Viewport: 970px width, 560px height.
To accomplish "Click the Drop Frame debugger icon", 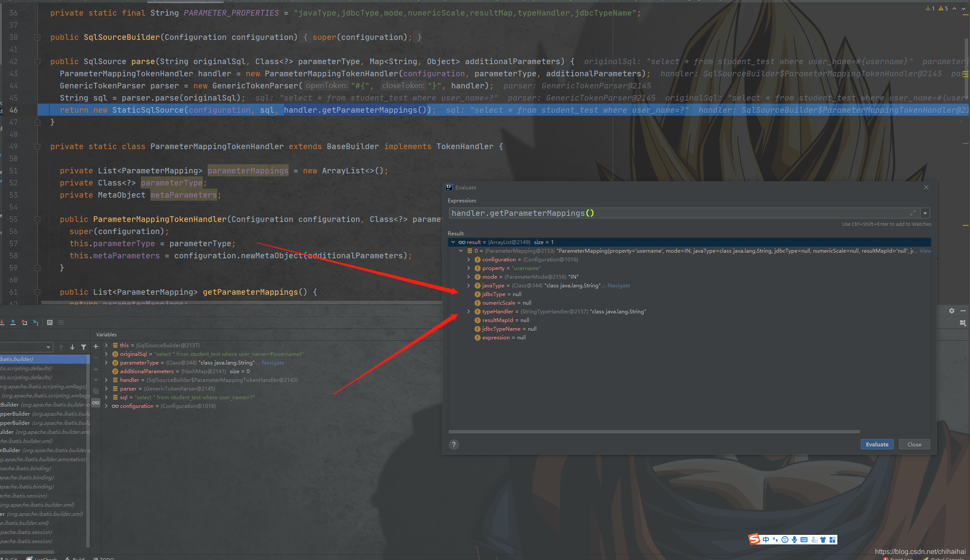I will (x=24, y=322).
